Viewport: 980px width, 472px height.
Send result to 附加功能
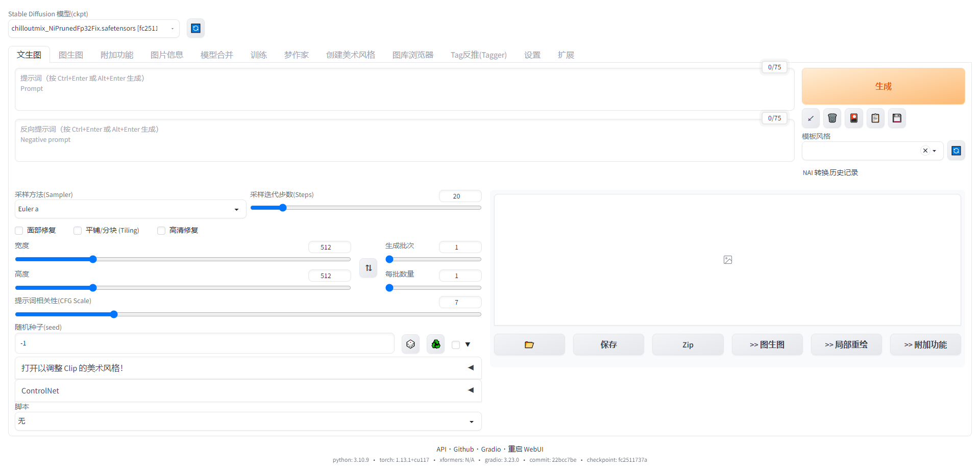(925, 345)
